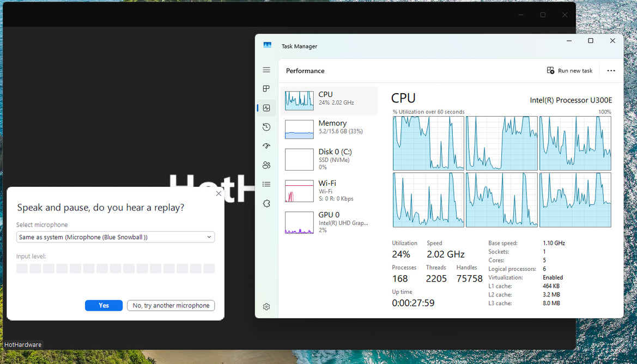Close the microphone test dialog

[219, 194]
